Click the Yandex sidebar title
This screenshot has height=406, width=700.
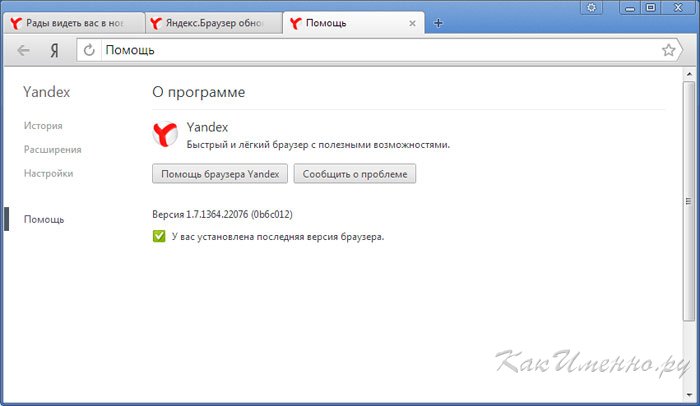pyautogui.click(x=46, y=92)
